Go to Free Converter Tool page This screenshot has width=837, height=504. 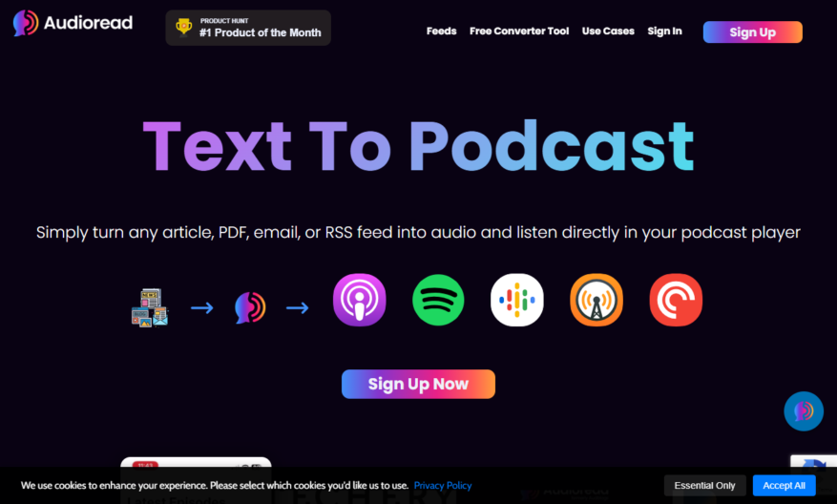pyautogui.click(x=519, y=31)
